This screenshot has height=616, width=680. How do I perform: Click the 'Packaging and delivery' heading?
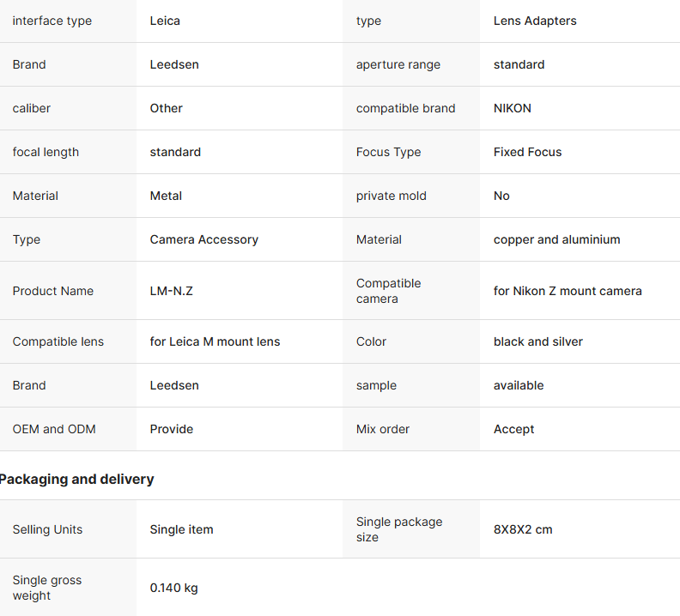click(77, 479)
